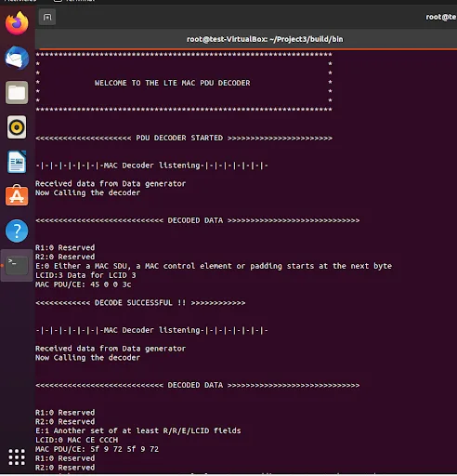Click the 'E:1 Another set of at least' line
The height and width of the screenshot is (476, 457).
point(138,430)
